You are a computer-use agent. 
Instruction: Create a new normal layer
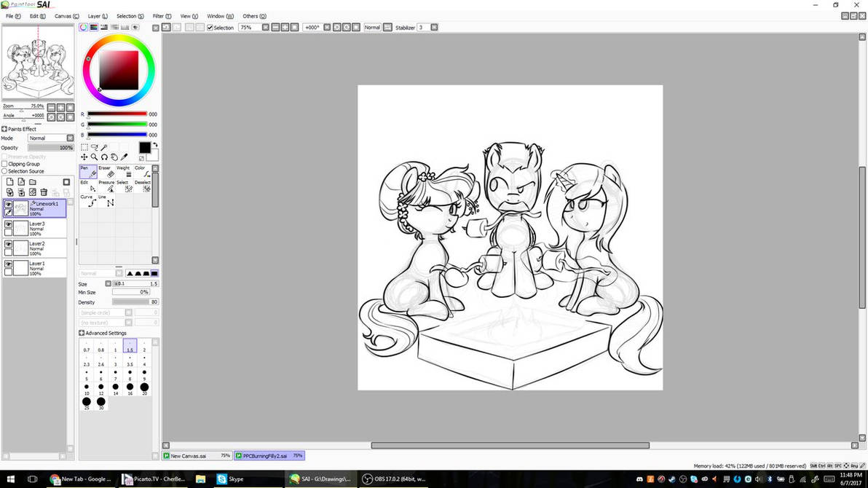[x=10, y=181]
